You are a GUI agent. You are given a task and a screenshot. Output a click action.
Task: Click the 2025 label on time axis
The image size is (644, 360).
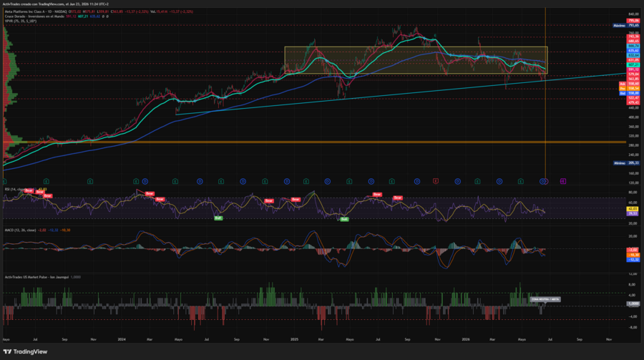coord(294,339)
